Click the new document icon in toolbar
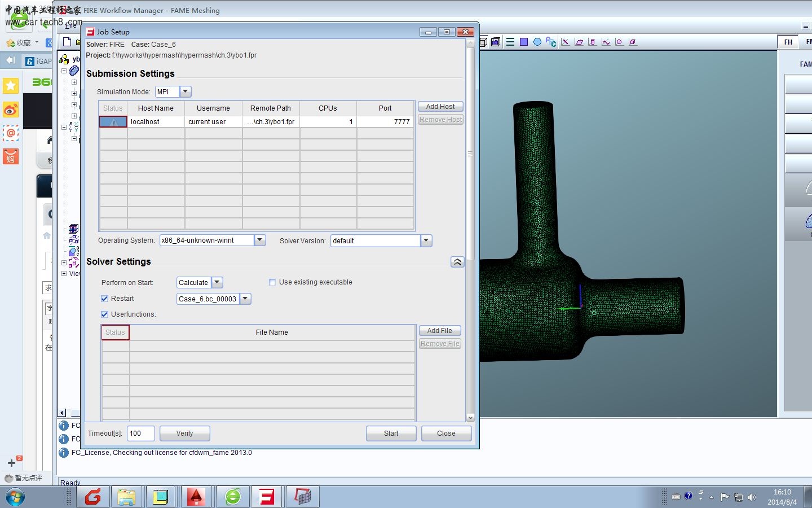Image resolution: width=812 pixels, height=508 pixels. (67, 42)
